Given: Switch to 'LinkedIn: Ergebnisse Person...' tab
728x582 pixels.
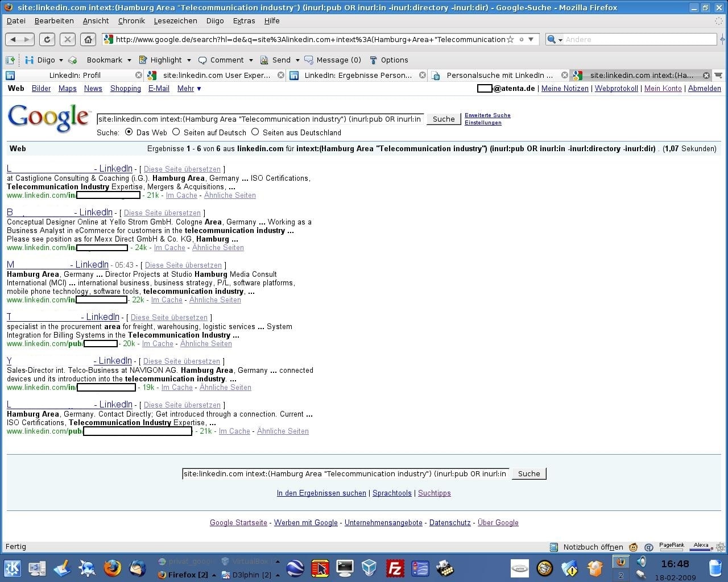Looking at the screenshot, I should 357,75.
